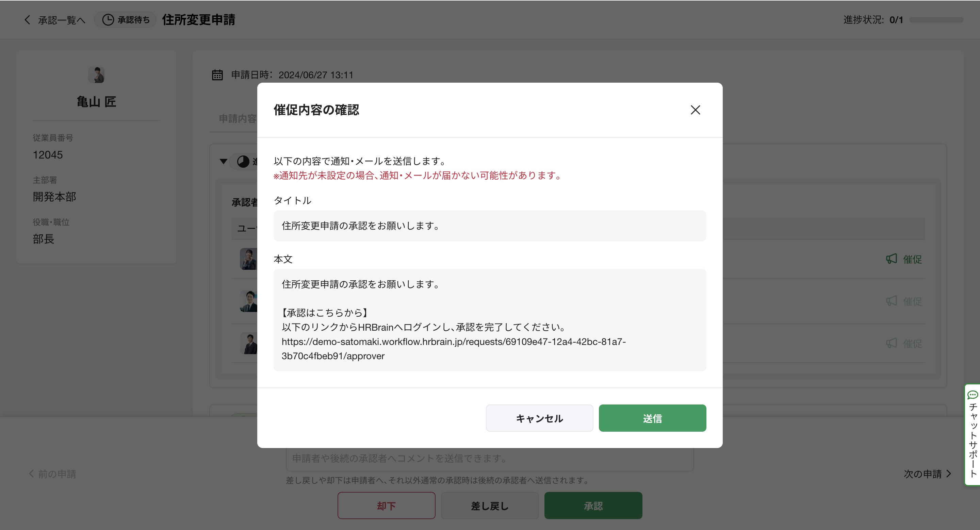Click the second approver's 催促 megaphone icon
The image size is (980, 530).
point(892,301)
